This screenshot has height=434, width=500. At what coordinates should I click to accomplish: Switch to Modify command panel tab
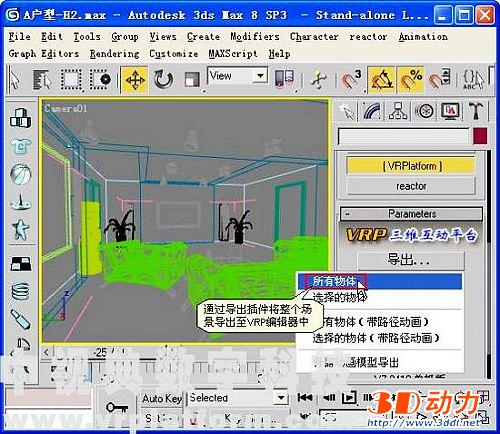(x=372, y=111)
